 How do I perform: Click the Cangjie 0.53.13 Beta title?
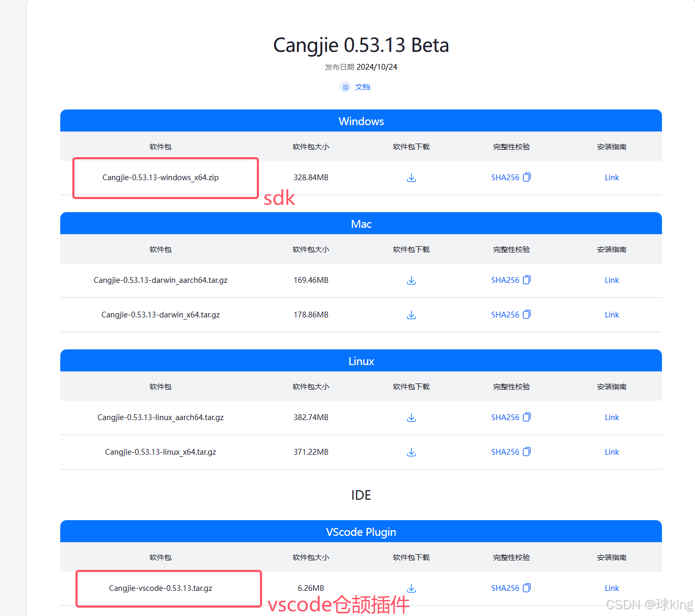click(x=361, y=45)
